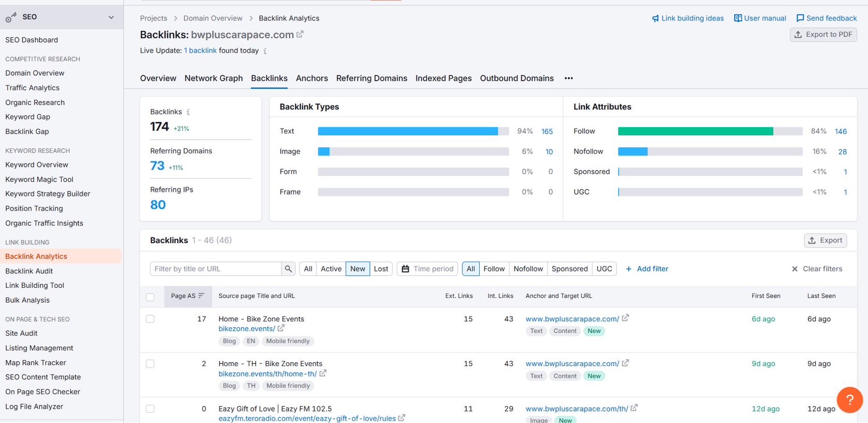Image resolution: width=868 pixels, height=423 pixels.
Task: Select checkbox for Home - Bike Zone Events row
Action: [x=150, y=319]
